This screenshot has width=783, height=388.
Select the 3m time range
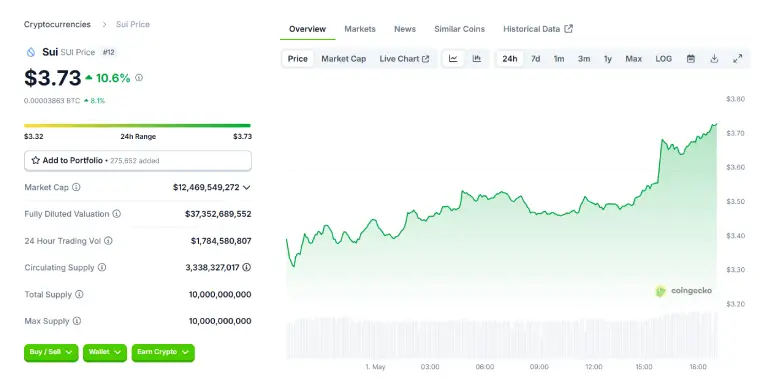(x=584, y=58)
